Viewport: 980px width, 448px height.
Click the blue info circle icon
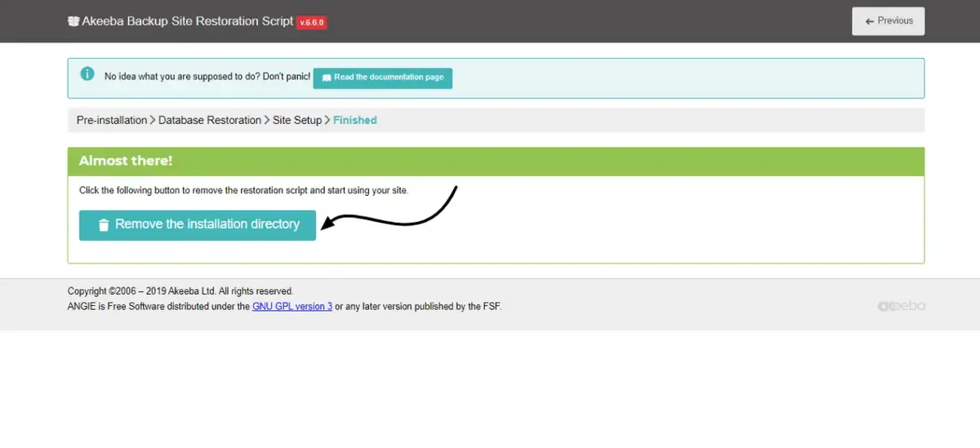click(x=87, y=73)
